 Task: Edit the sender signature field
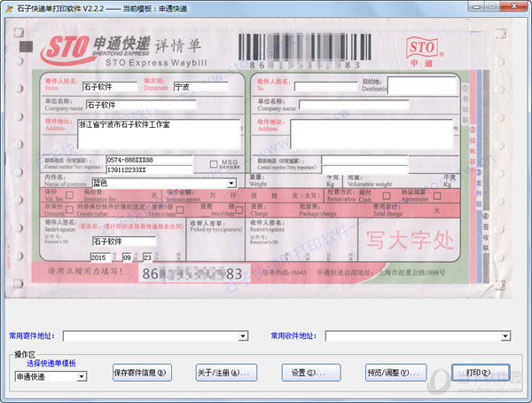[124, 241]
